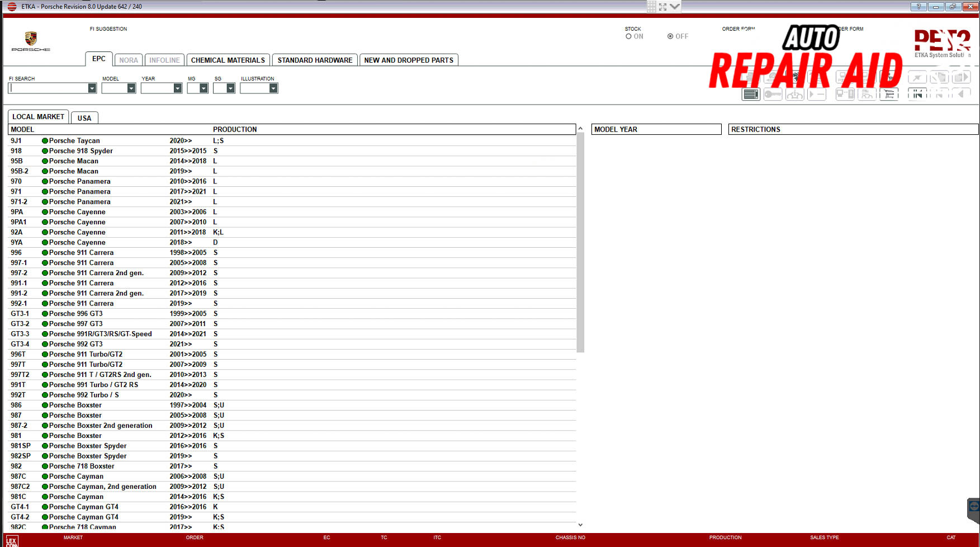Open the MODEL dropdown
The width and height of the screenshot is (980, 547).
(x=131, y=88)
